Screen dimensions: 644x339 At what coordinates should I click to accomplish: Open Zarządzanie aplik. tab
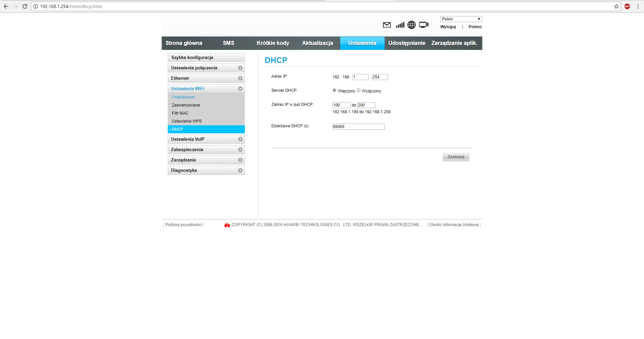454,43
